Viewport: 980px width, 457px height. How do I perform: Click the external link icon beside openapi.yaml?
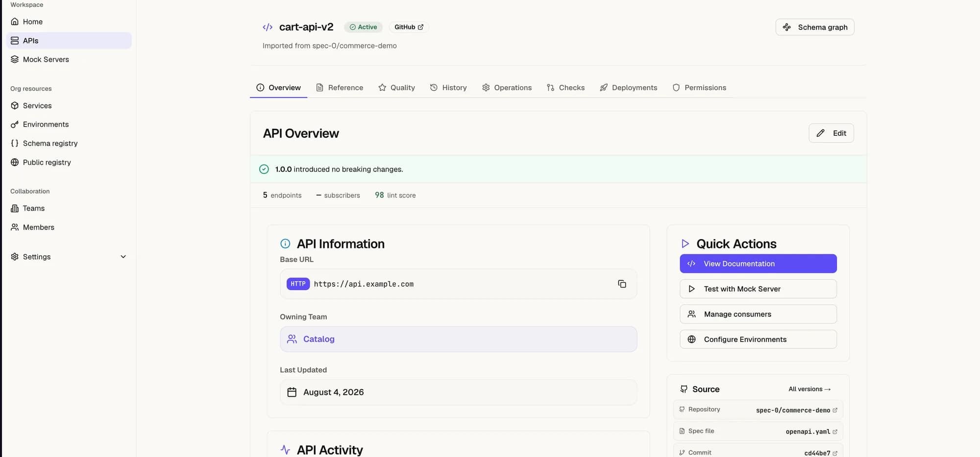pyautogui.click(x=835, y=432)
